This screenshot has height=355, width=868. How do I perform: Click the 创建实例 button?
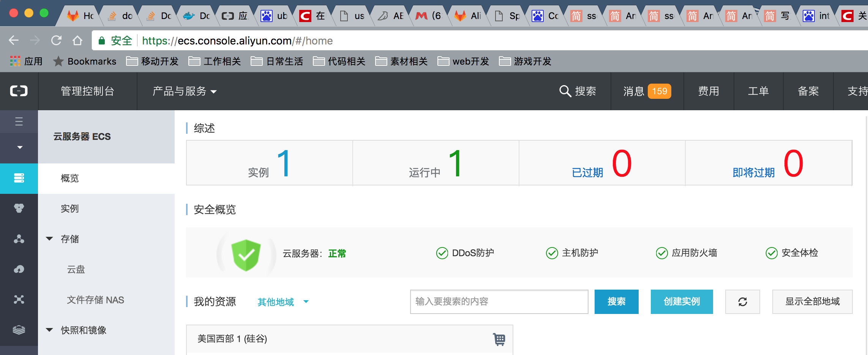682,302
